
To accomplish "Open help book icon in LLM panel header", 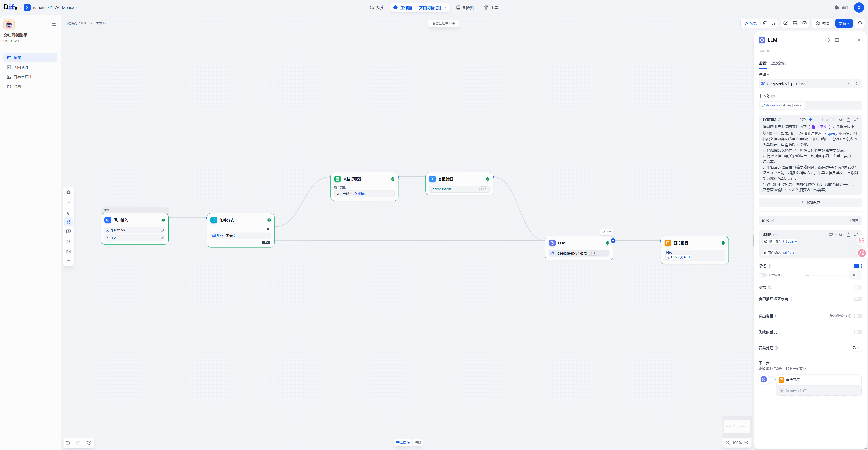I will coord(837,40).
